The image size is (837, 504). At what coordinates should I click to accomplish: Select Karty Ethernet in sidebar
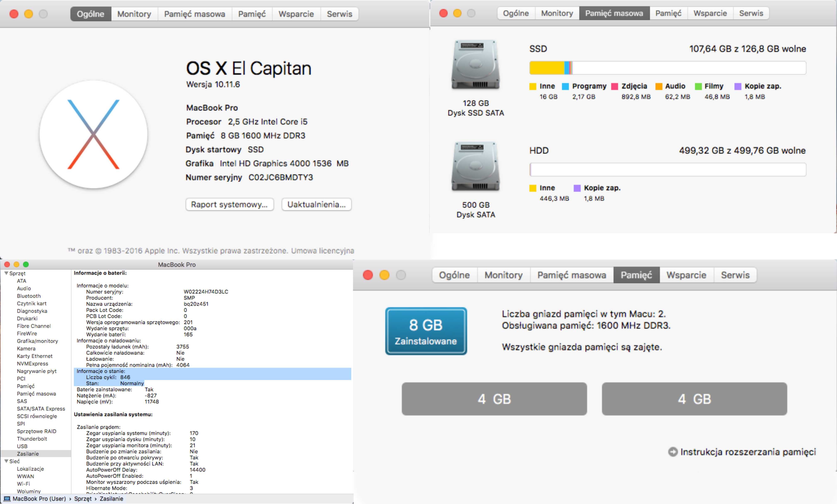point(35,356)
